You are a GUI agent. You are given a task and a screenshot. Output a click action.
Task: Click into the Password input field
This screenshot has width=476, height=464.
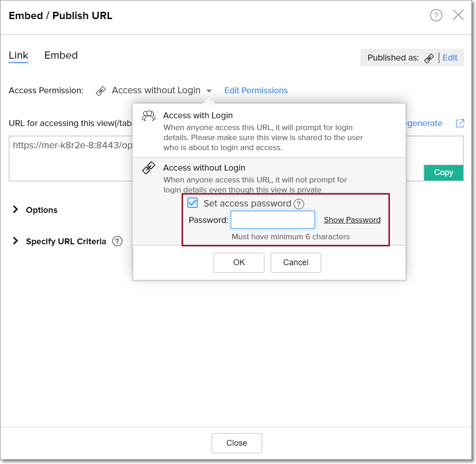(x=273, y=220)
